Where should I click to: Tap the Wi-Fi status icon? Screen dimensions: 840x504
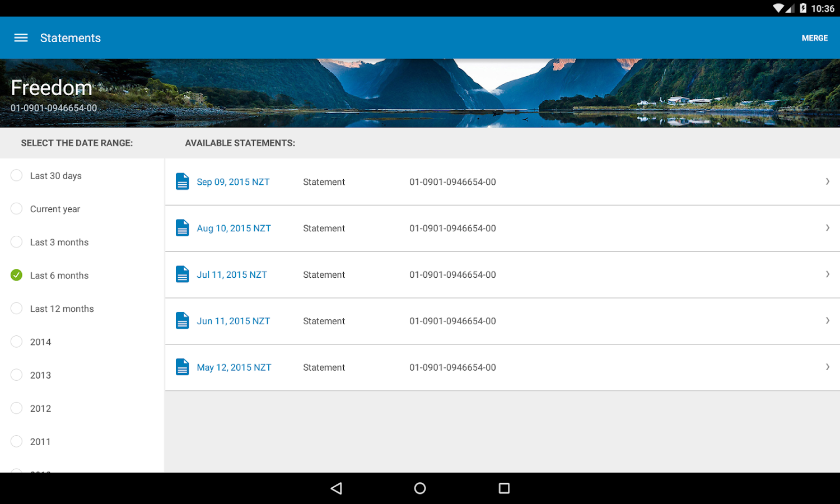[x=778, y=8]
